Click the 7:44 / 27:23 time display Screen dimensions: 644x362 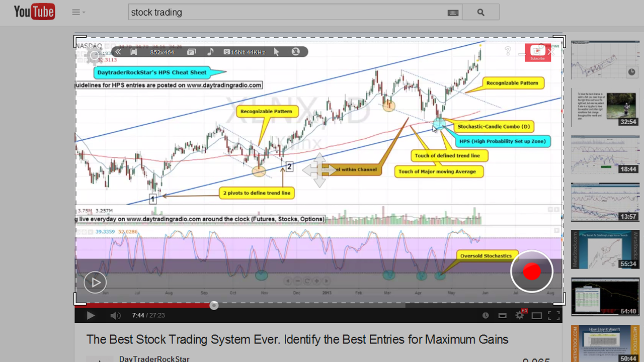click(x=148, y=315)
